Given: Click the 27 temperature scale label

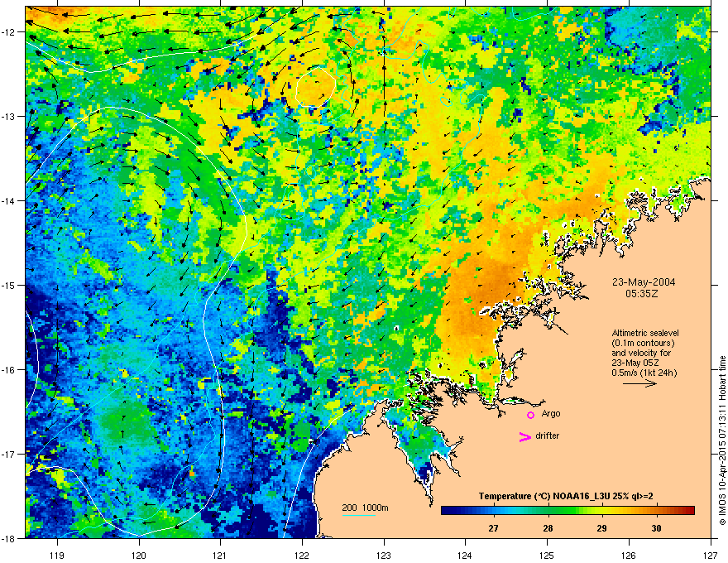Looking at the screenshot, I should 494,528.
